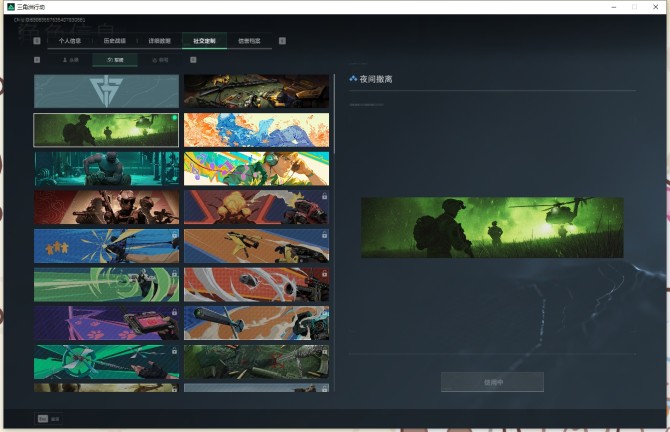Open the last top tab right of 社交定制
670x432 pixels.
click(x=249, y=41)
